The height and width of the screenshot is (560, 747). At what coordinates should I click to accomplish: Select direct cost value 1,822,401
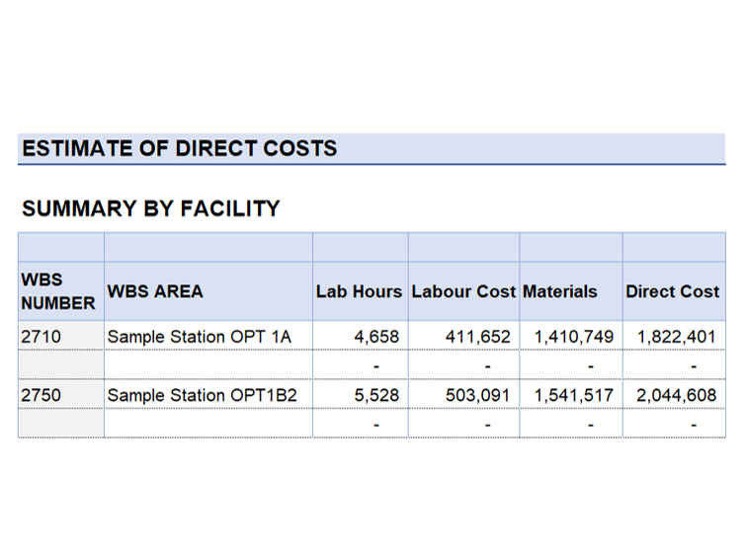point(676,337)
